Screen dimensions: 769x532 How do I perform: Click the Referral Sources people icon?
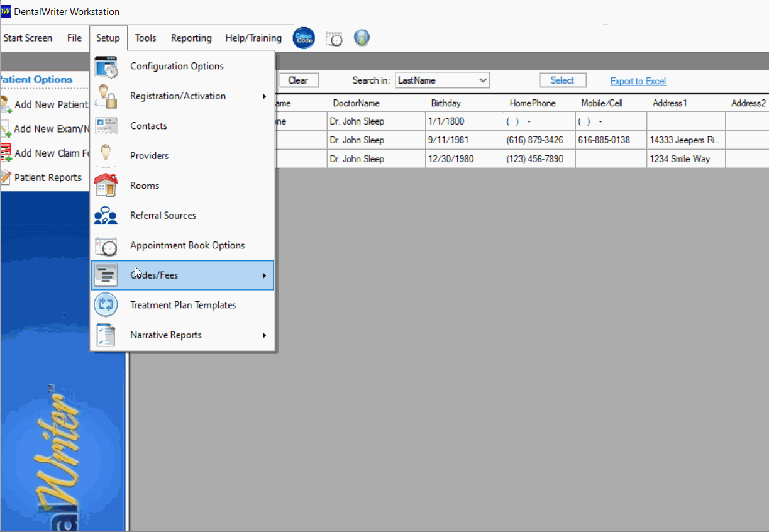pyautogui.click(x=106, y=215)
